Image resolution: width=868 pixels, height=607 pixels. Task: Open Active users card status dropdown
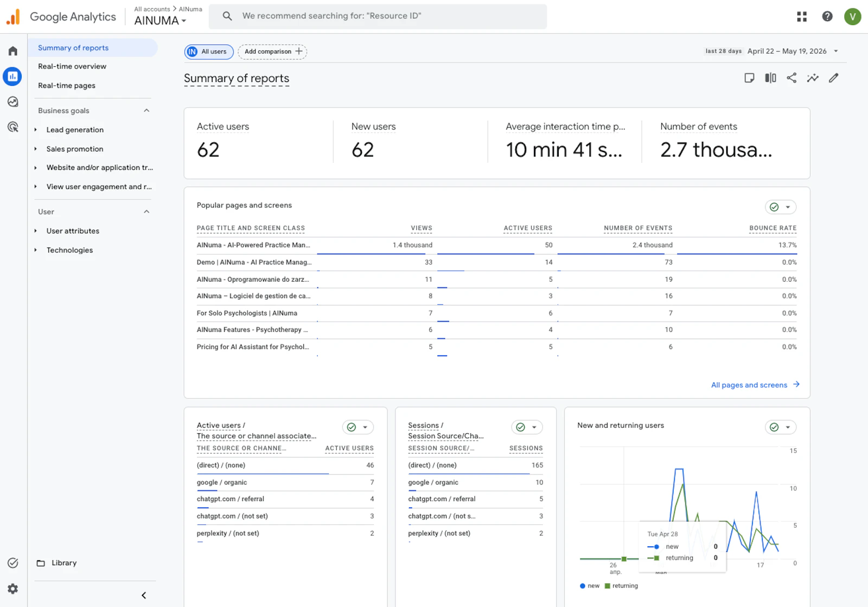(x=358, y=427)
